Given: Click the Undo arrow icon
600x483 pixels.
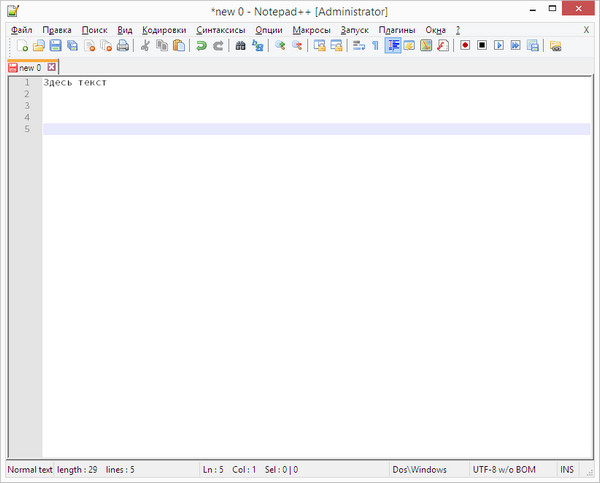Looking at the screenshot, I should click(x=201, y=46).
